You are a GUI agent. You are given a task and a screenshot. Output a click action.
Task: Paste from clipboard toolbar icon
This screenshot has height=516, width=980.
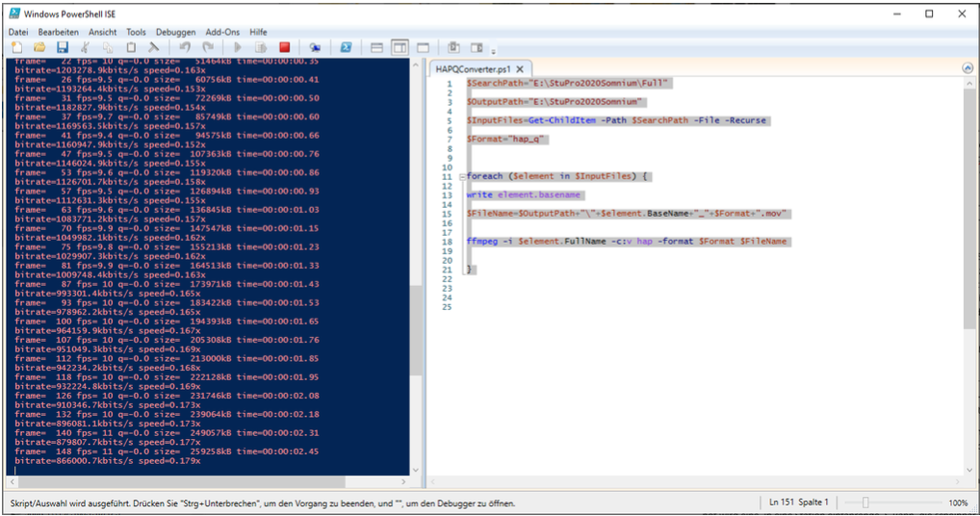[x=131, y=47]
